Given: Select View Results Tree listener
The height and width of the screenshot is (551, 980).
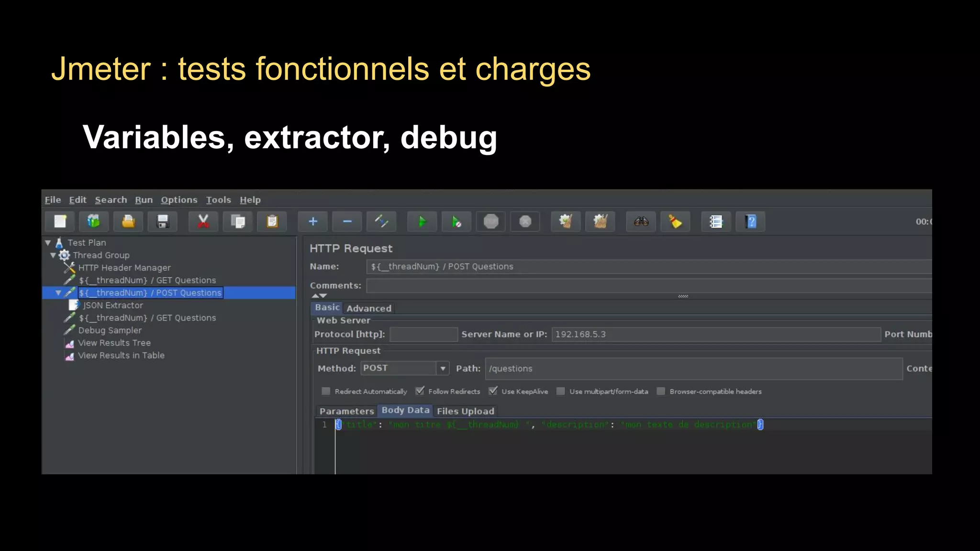Looking at the screenshot, I should (114, 342).
